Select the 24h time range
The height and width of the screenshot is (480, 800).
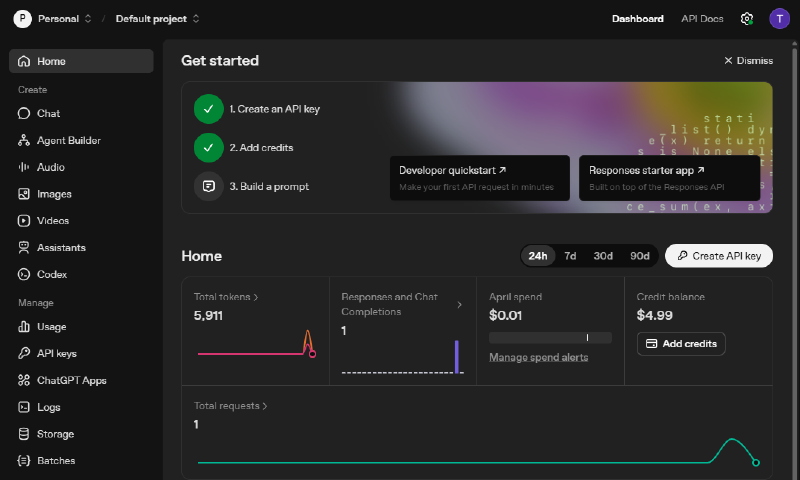(538, 256)
